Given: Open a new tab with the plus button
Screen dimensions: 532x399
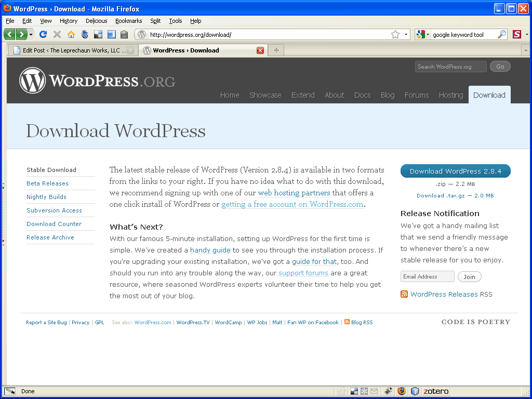Looking at the screenshot, I should (x=276, y=50).
